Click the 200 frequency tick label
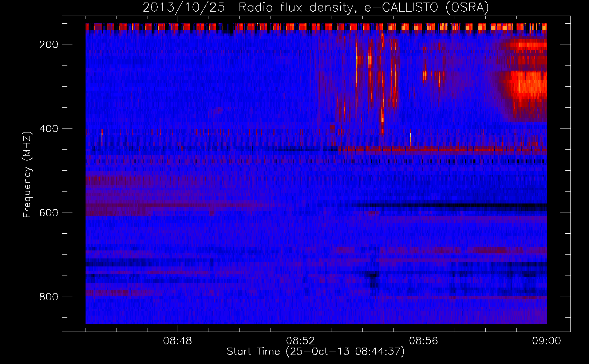The image size is (589, 364). tap(49, 44)
